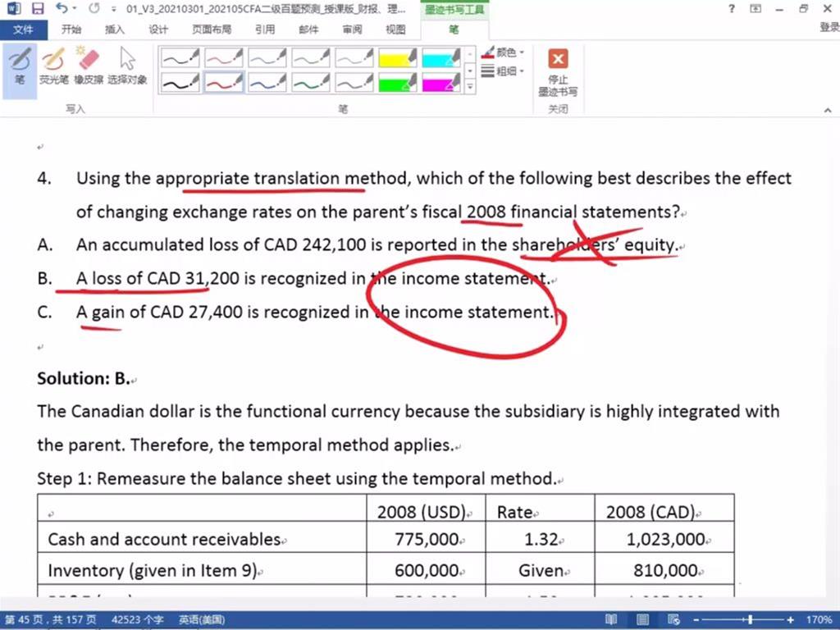The image size is (840, 630).
Task: Switch to Web Layout view in status bar
Action: (673, 620)
